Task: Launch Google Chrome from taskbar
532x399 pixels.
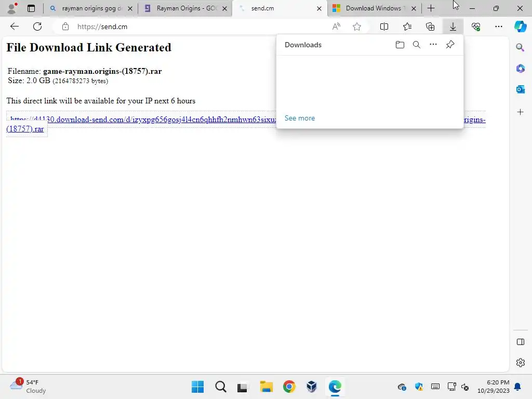Action: click(289, 387)
